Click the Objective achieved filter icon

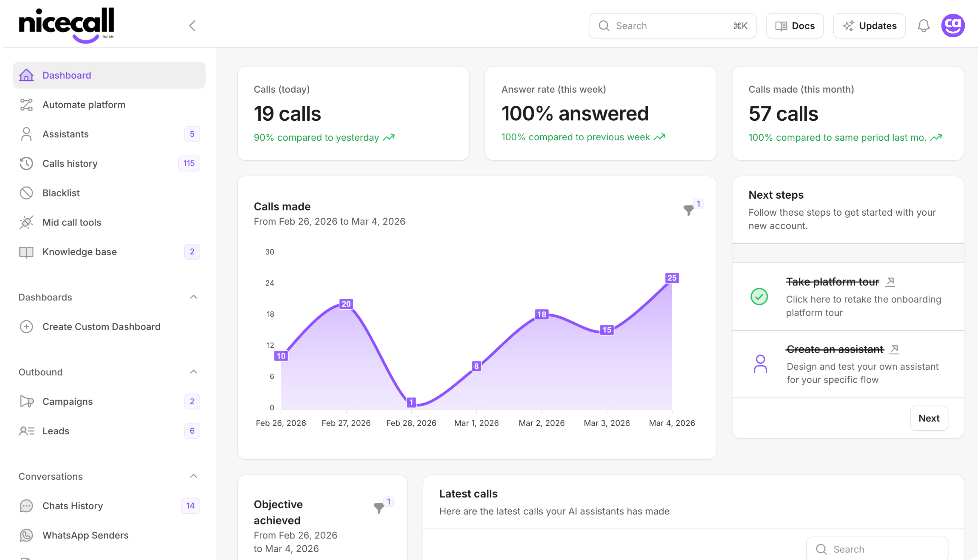pyautogui.click(x=379, y=508)
